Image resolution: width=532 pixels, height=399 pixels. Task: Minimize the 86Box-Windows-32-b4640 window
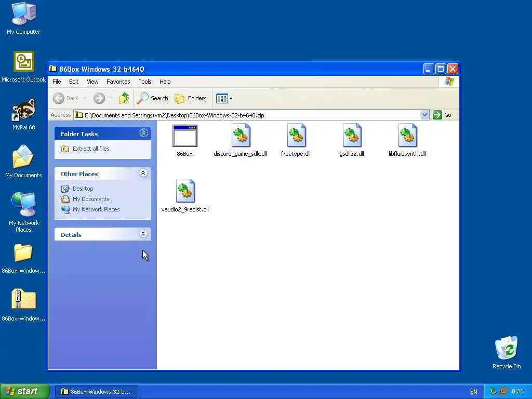coord(429,69)
